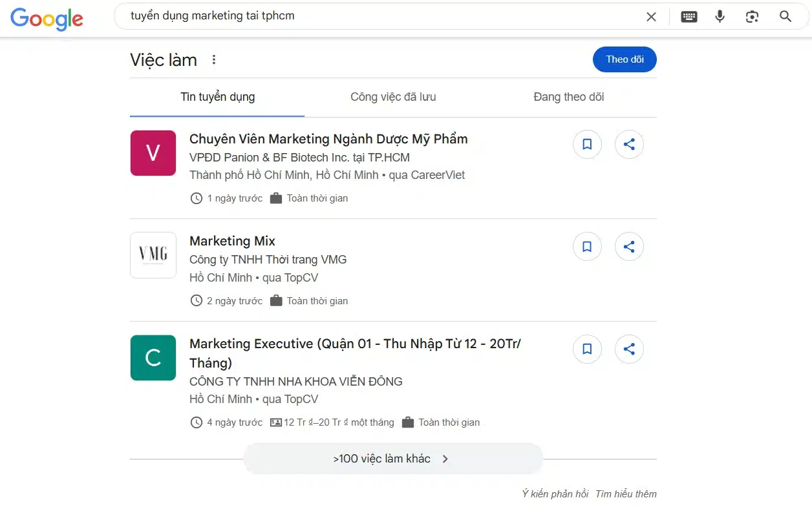The image size is (812, 509).
Task: Open the on-screen keyboard input tool
Action: (x=689, y=17)
